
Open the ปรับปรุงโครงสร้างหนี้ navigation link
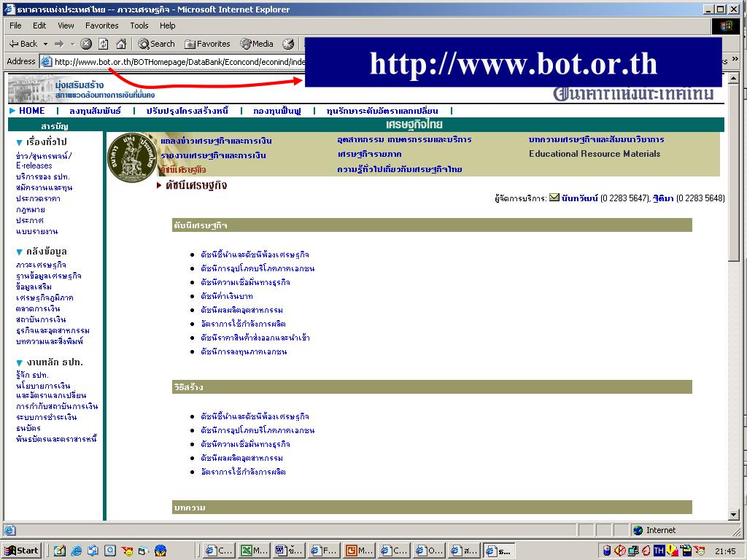187,111
